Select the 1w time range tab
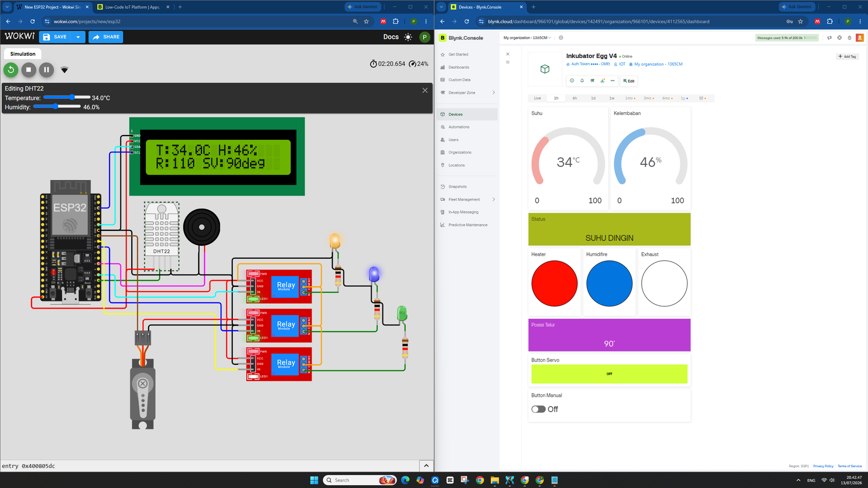The width and height of the screenshot is (868, 488). 611,98
